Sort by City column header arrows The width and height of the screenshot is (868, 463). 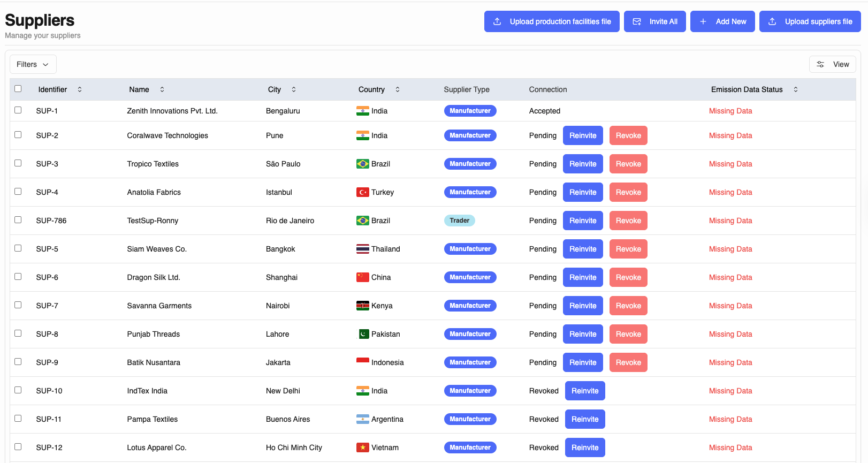tap(294, 89)
